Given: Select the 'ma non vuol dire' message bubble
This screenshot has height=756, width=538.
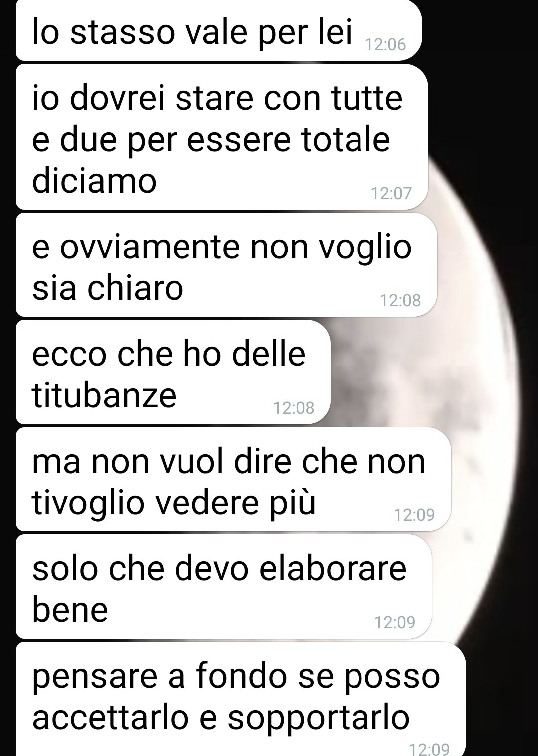Looking at the screenshot, I should pos(233,480).
